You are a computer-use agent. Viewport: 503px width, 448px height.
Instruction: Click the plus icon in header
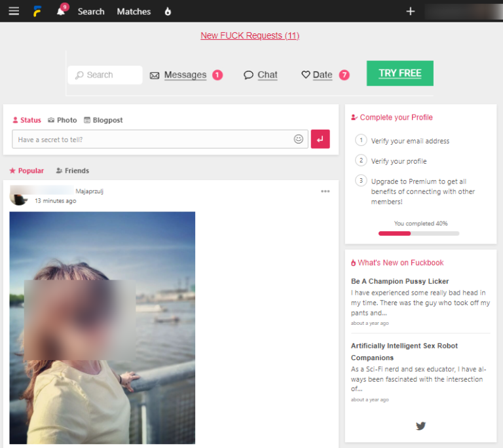point(411,11)
